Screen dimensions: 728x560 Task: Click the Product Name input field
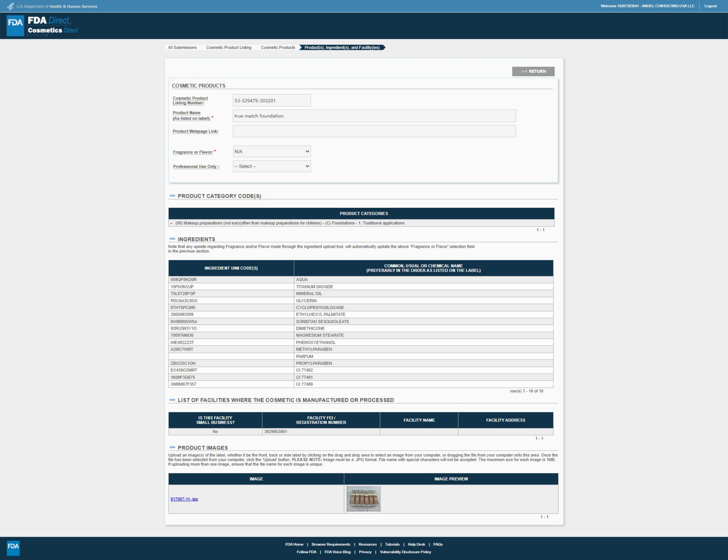click(374, 116)
